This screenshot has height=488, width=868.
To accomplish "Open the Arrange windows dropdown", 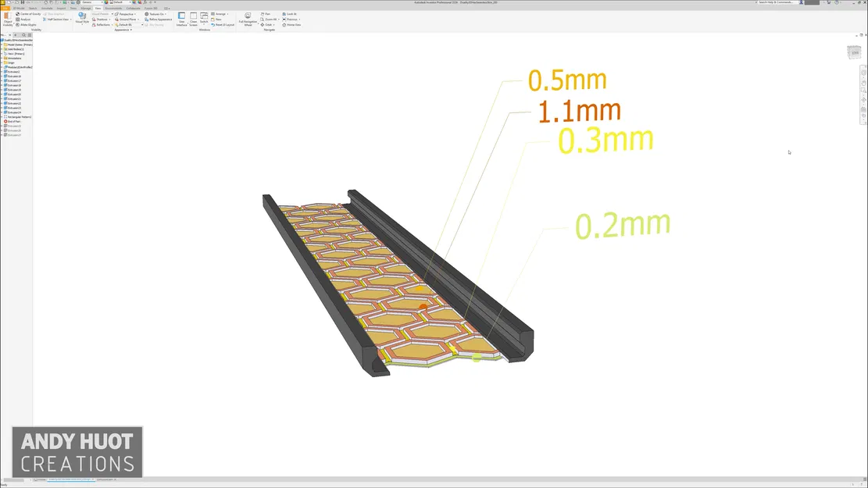I will click(x=220, y=14).
